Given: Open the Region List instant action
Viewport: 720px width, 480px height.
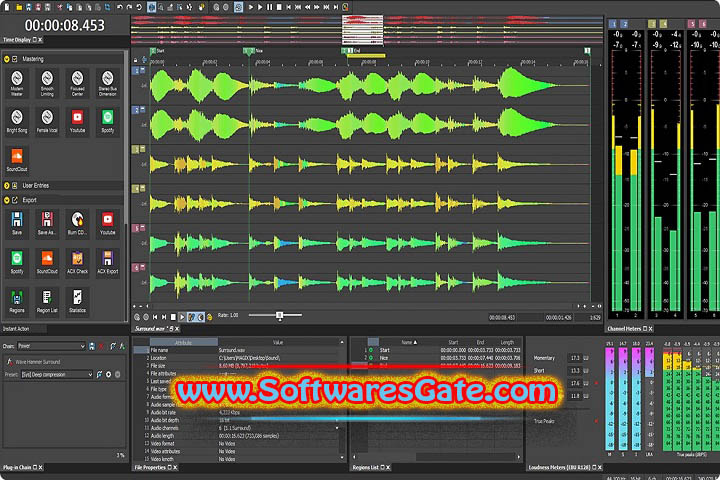Looking at the screenshot, I should pos(47,301).
